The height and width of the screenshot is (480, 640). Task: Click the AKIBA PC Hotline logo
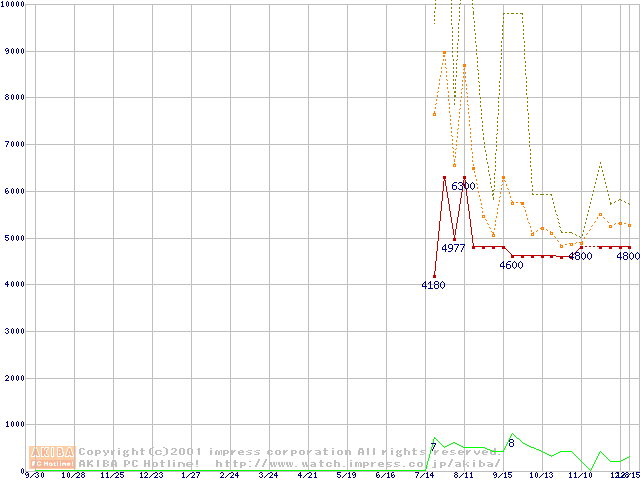(52, 457)
